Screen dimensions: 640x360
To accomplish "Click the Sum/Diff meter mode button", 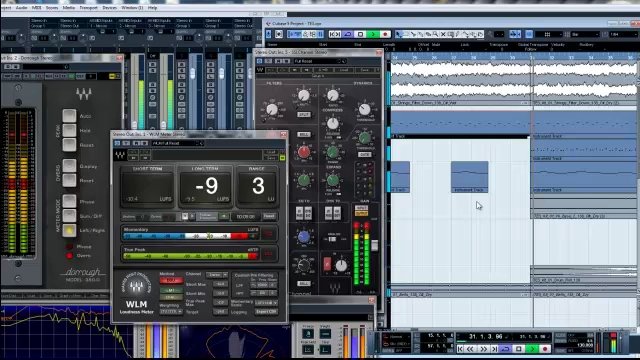I will coord(69,216).
